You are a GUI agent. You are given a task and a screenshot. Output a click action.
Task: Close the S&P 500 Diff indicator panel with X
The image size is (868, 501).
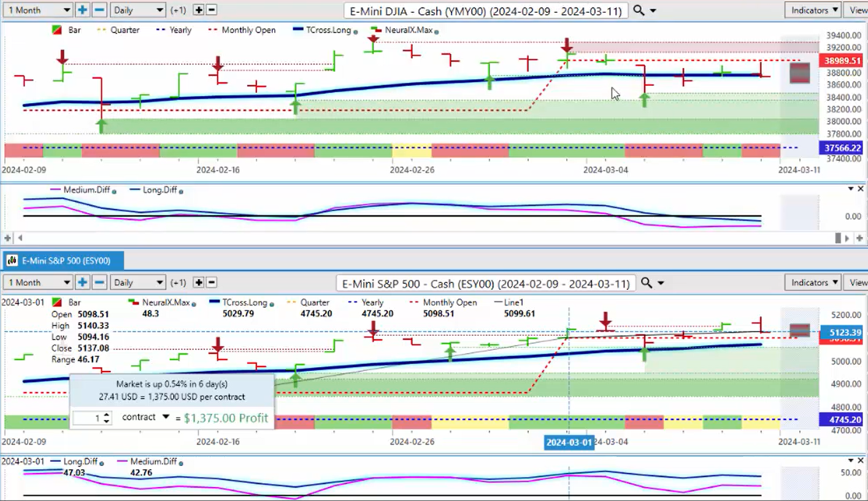[861, 460]
